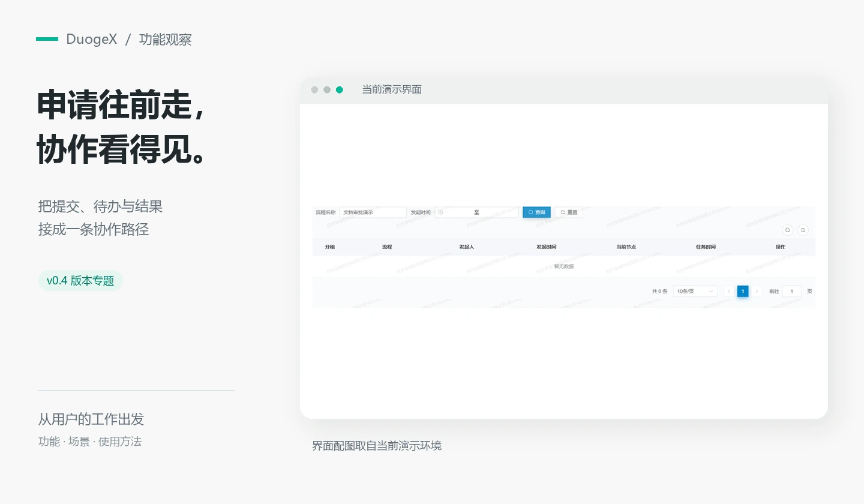The width and height of the screenshot is (864, 504).
Task: Go to the next page arrow
Action: tap(757, 291)
